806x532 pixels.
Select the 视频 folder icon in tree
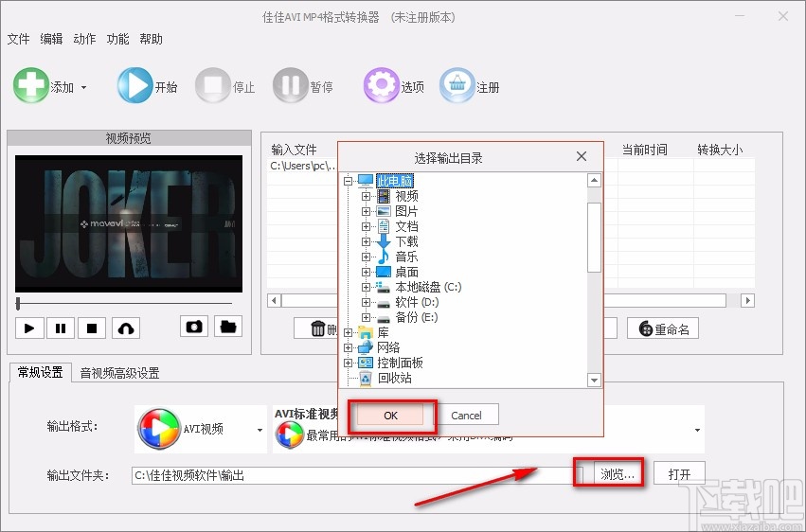(384, 196)
